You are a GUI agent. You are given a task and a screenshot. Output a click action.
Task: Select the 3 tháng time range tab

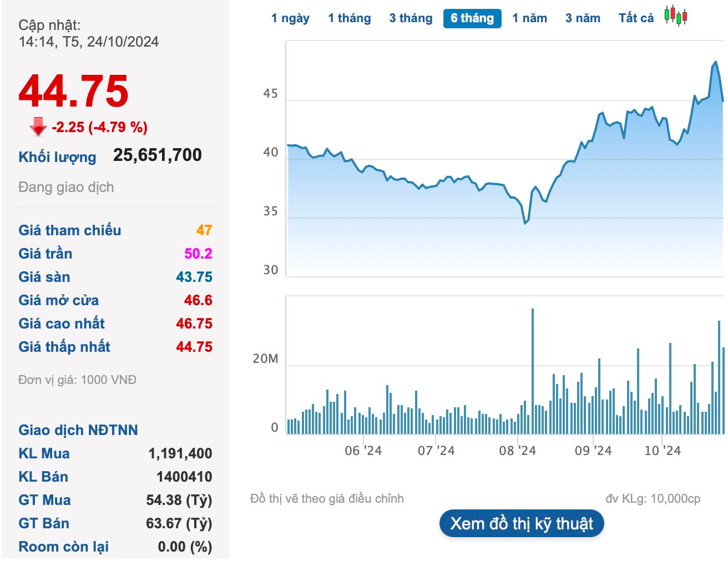click(411, 18)
